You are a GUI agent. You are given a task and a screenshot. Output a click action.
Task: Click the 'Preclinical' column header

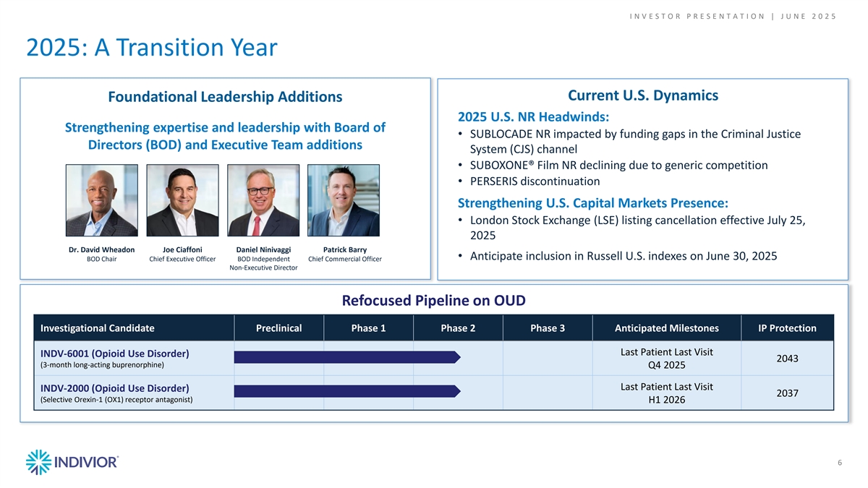point(278,328)
